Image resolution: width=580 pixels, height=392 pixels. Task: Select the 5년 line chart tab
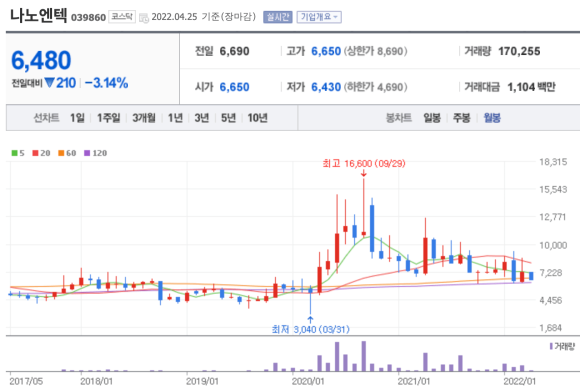point(228,118)
